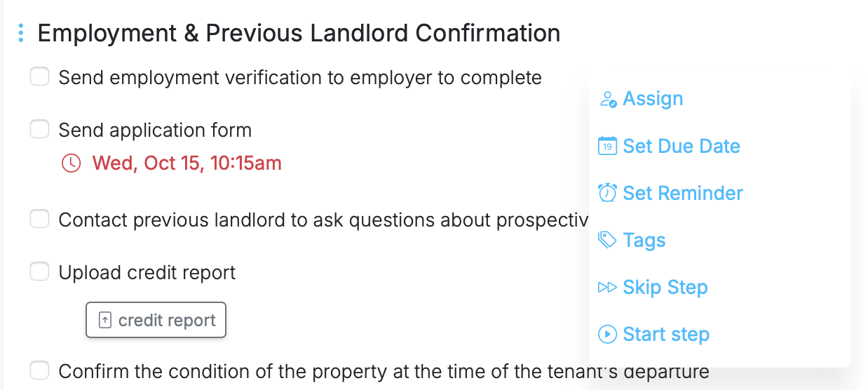The height and width of the screenshot is (390, 868).
Task: Select the Tags menu entry
Action: [x=644, y=240]
